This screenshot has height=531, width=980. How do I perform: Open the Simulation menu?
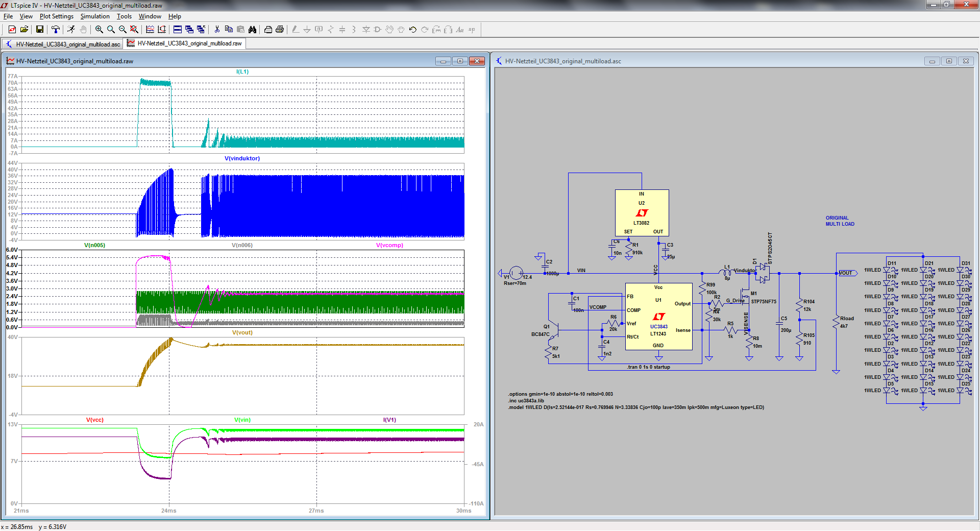[x=95, y=16]
